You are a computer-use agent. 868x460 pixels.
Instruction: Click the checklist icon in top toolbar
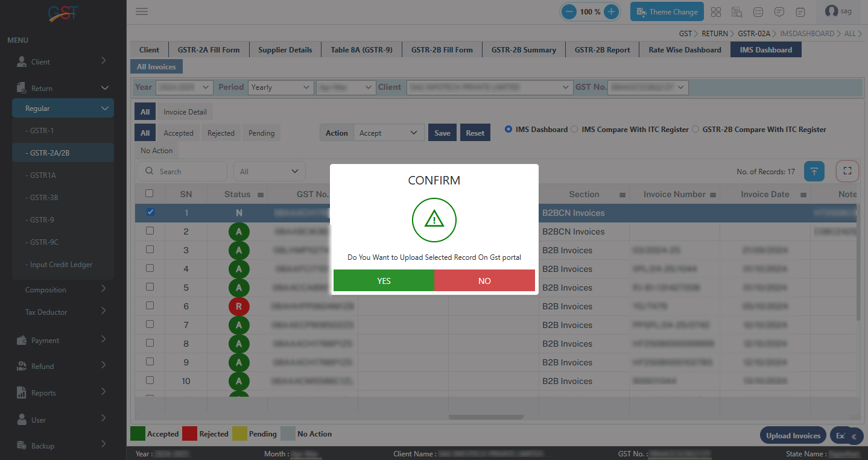758,11
